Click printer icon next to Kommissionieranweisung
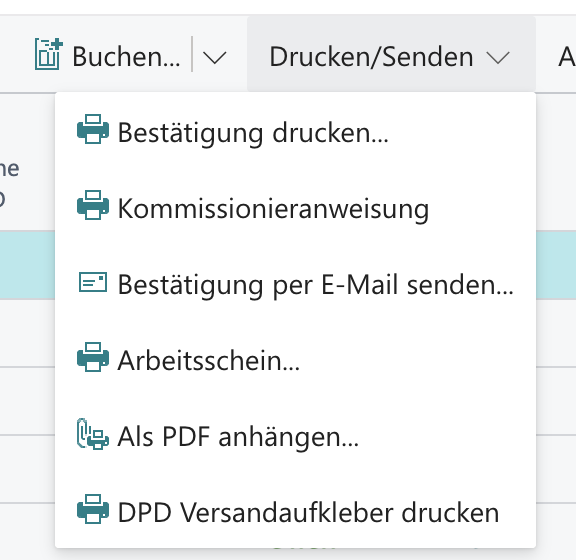Image resolution: width=576 pixels, height=560 pixels. point(93,205)
